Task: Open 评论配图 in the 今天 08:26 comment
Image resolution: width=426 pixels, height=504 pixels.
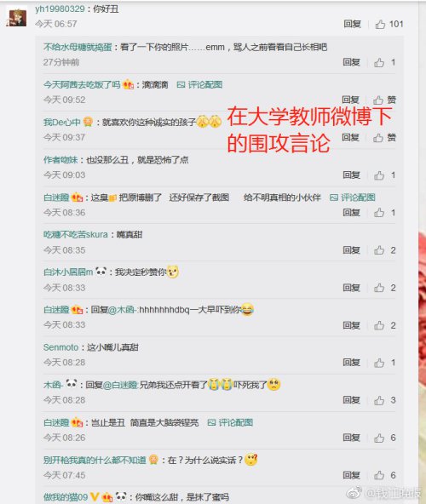Action: click(x=230, y=422)
